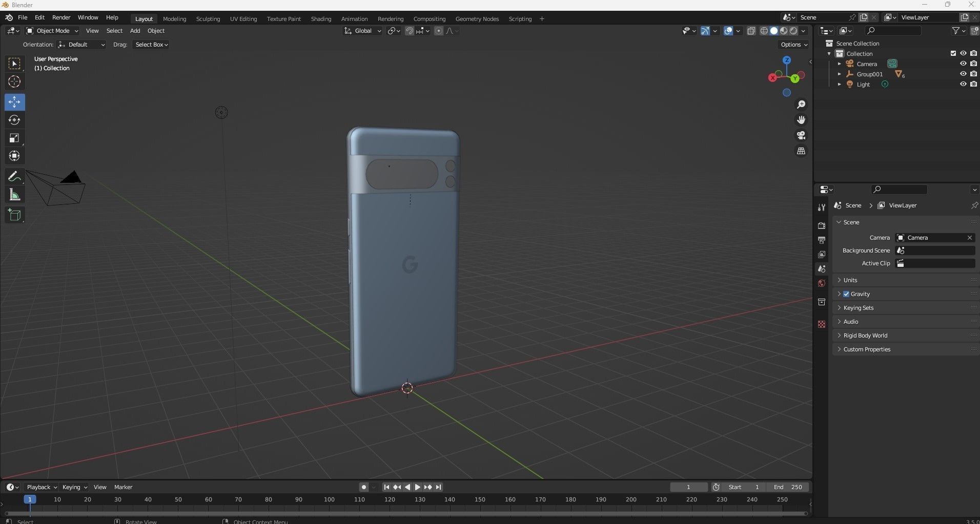Open the timeline Playback menu
The image size is (980, 524).
click(x=42, y=487)
